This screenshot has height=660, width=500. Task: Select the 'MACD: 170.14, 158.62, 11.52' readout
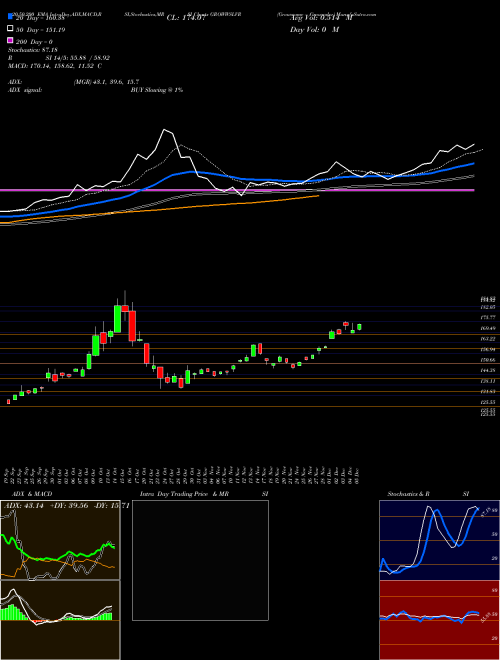(x=55, y=66)
